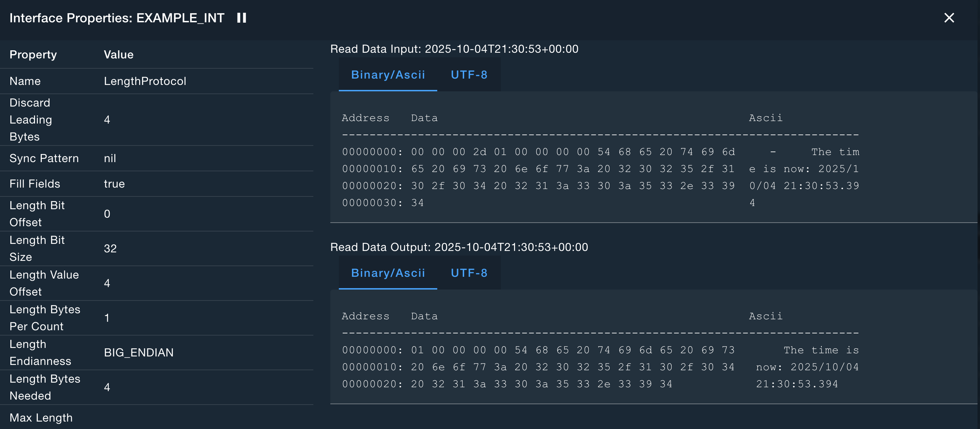Image resolution: width=980 pixels, height=429 pixels.
Task: Click the Read Data Input timestamp heading
Action: (x=454, y=49)
